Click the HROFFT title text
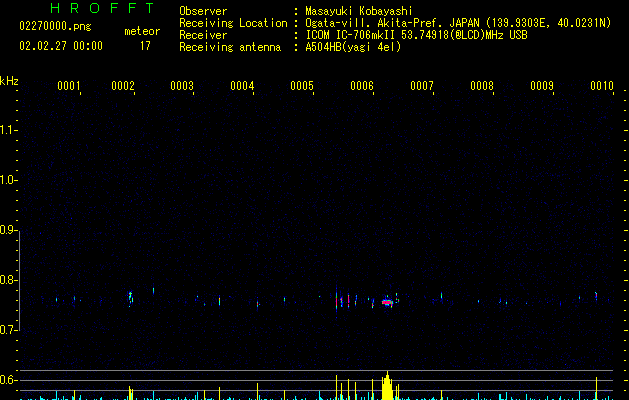The height and width of the screenshot is (400, 629). pyautogui.click(x=103, y=8)
